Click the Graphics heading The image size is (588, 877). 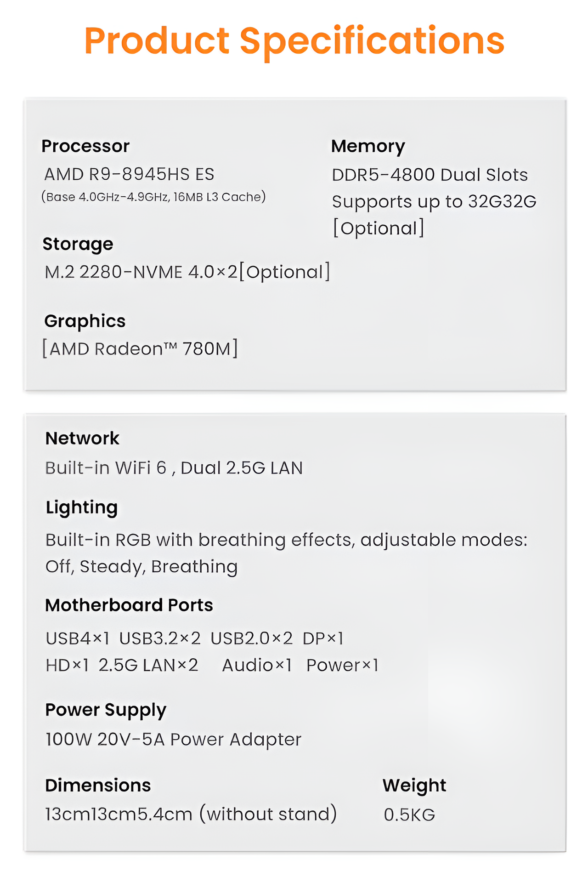pyautogui.click(x=85, y=321)
